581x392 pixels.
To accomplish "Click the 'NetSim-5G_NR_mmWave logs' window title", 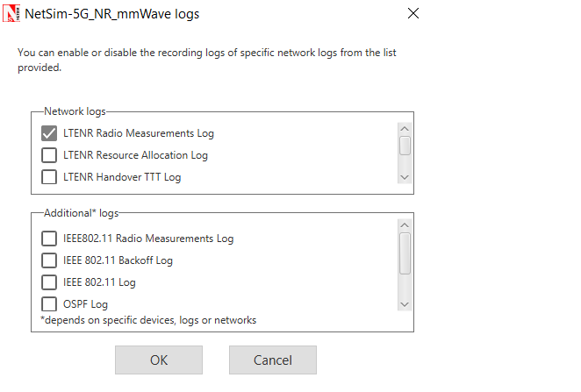I will [x=112, y=14].
